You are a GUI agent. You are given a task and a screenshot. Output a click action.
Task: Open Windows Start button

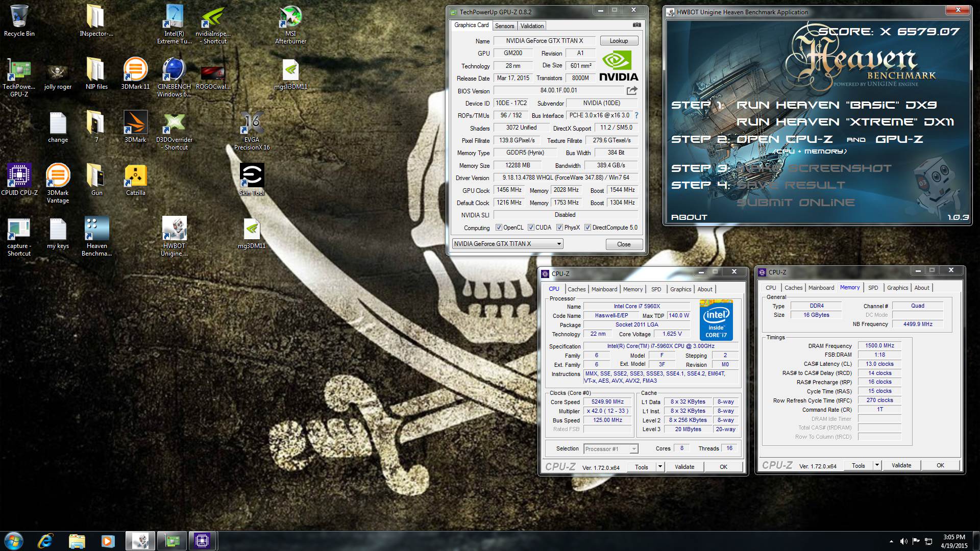tap(14, 541)
